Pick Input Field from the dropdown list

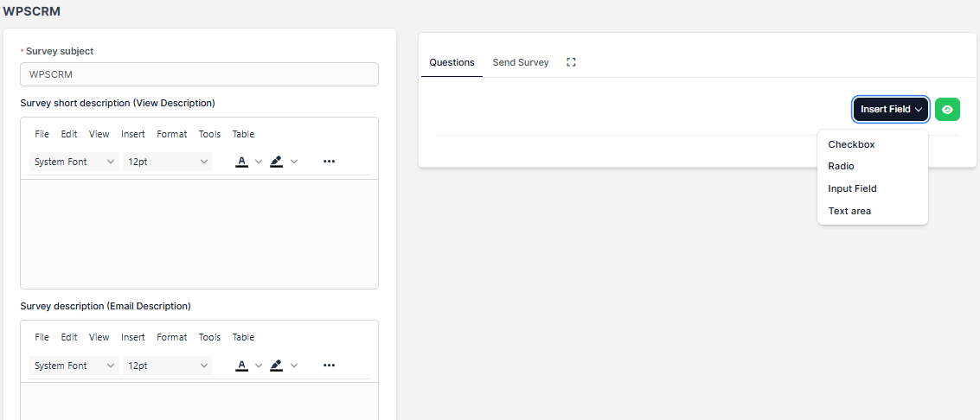tap(852, 188)
